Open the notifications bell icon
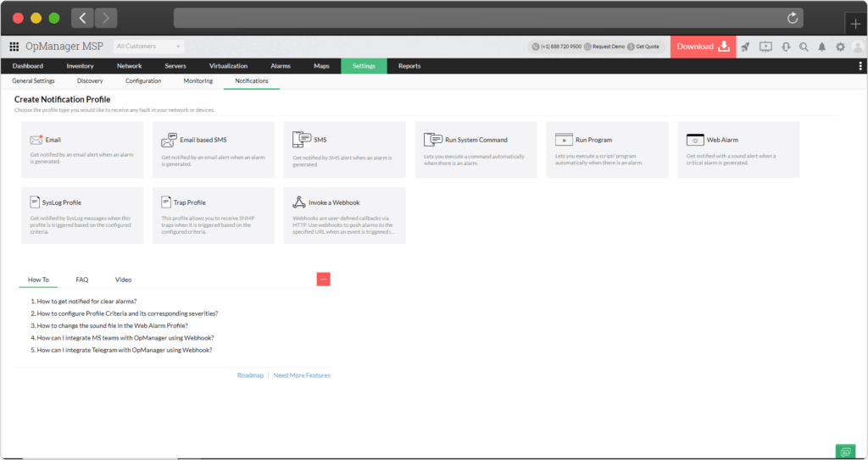 [822, 47]
